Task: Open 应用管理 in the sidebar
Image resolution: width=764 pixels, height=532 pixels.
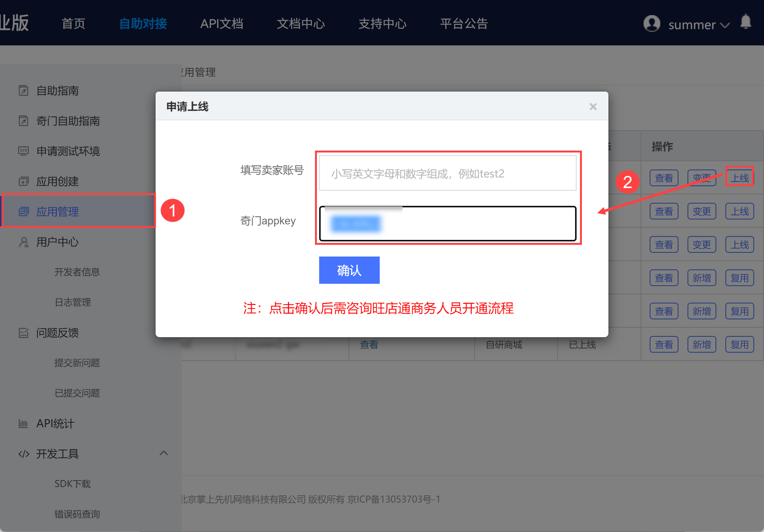Action: click(x=58, y=212)
